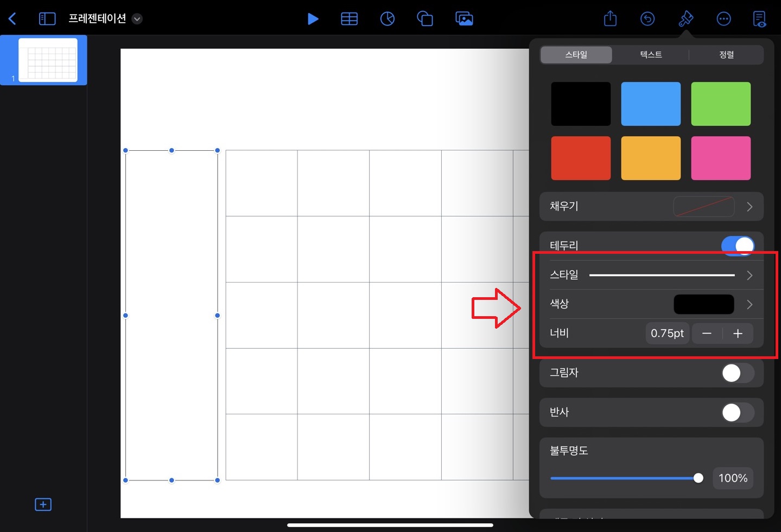Tap the empty fill preview swatch

pyautogui.click(x=704, y=207)
